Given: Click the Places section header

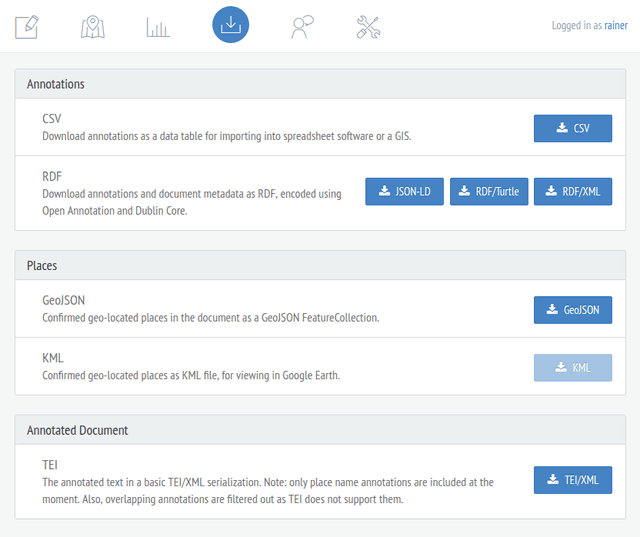Looking at the screenshot, I should click(x=320, y=266).
